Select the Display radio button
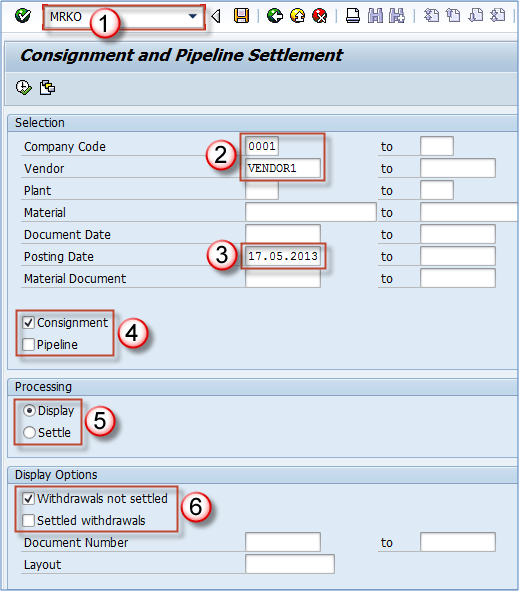 [x=29, y=410]
